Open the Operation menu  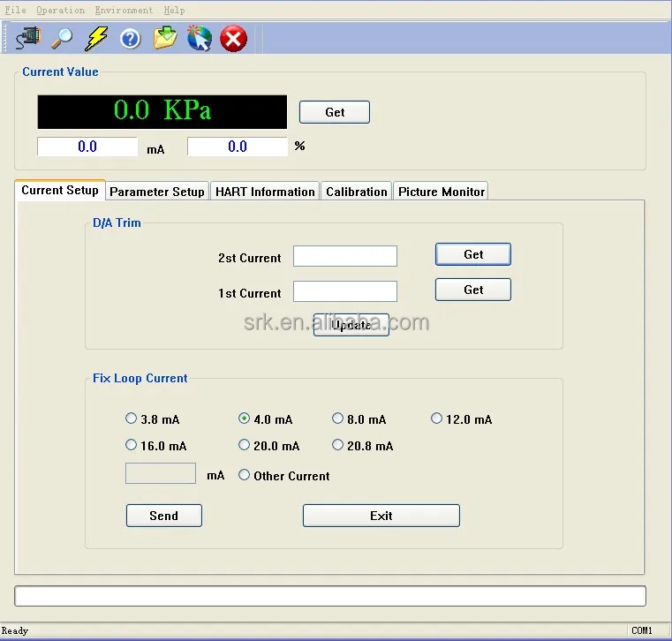60,10
